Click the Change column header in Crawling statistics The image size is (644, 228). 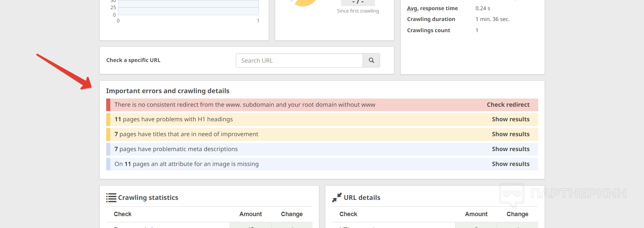point(291,214)
